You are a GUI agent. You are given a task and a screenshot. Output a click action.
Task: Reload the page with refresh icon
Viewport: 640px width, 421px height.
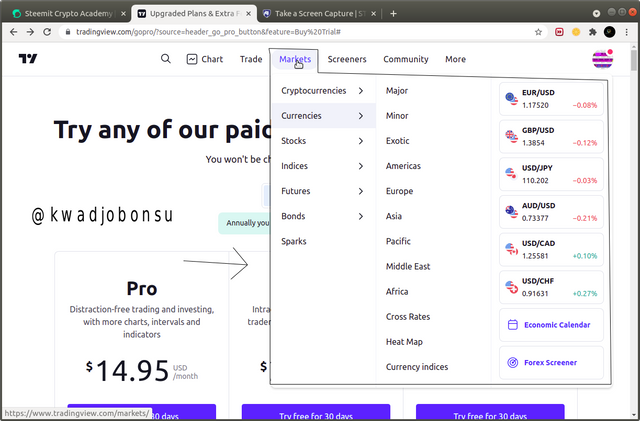click(x=47, y=32)
